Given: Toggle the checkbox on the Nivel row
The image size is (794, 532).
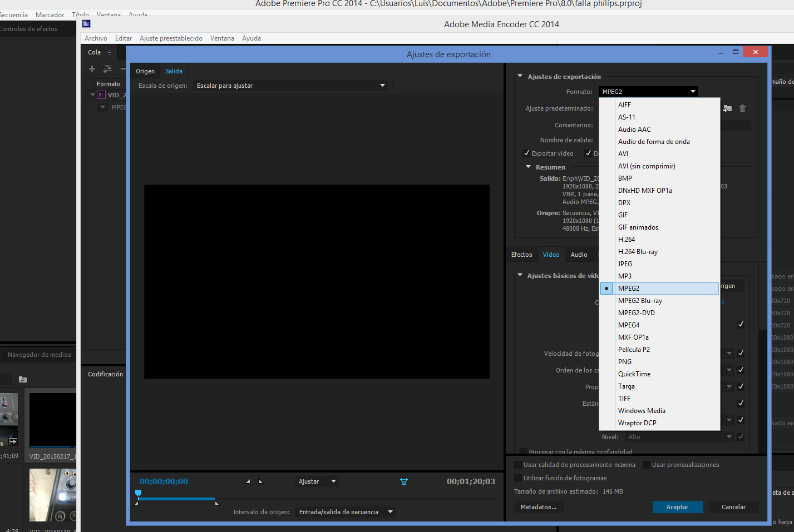Looking at the screenshot, I should tap(741, 437).
